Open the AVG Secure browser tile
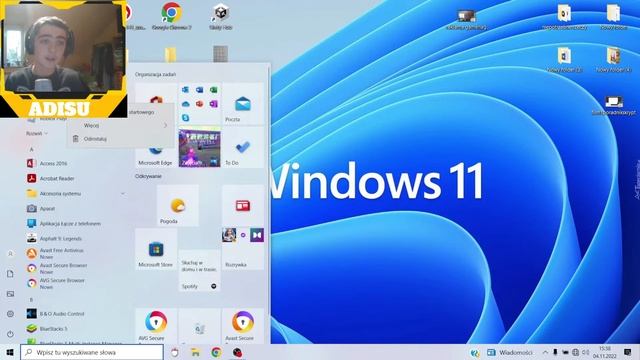The width and height of the screenshot is (640, 360). tap(156, 325)
